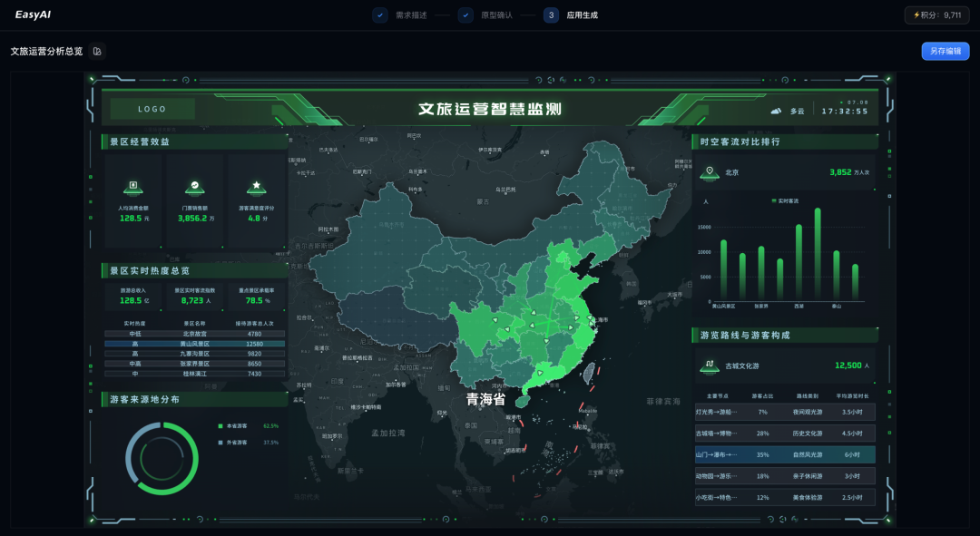Click the 孟加拉湾 label on the map
The height and width of the screenshot is (536, 980).
(388, 433)
